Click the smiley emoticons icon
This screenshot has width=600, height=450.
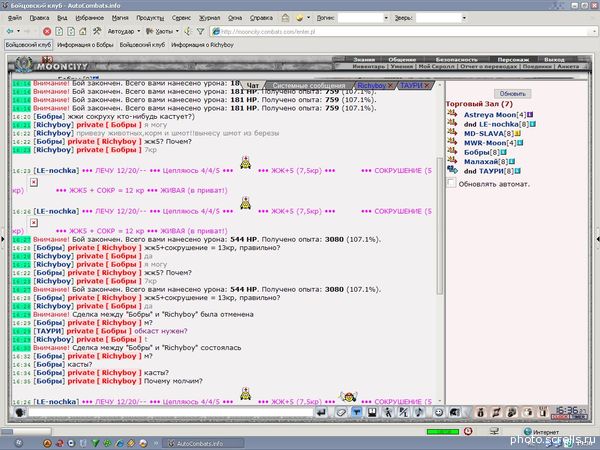coord(439,412)
